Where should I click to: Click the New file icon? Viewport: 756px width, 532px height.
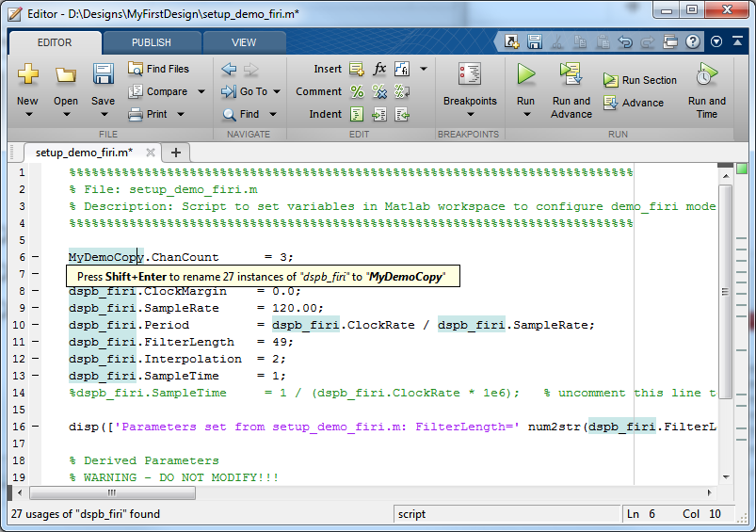pyautogui.click(x=27, y=73)
